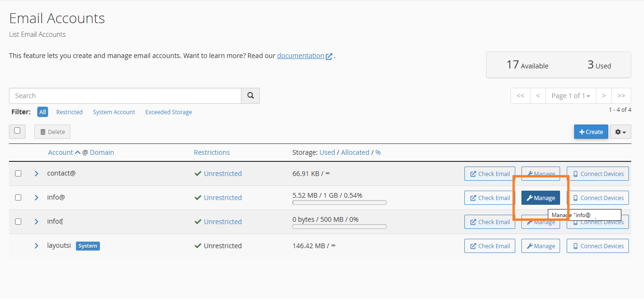Click the blue Create button
The height and width of the screenshot is (302, 644).
[591, 132]
